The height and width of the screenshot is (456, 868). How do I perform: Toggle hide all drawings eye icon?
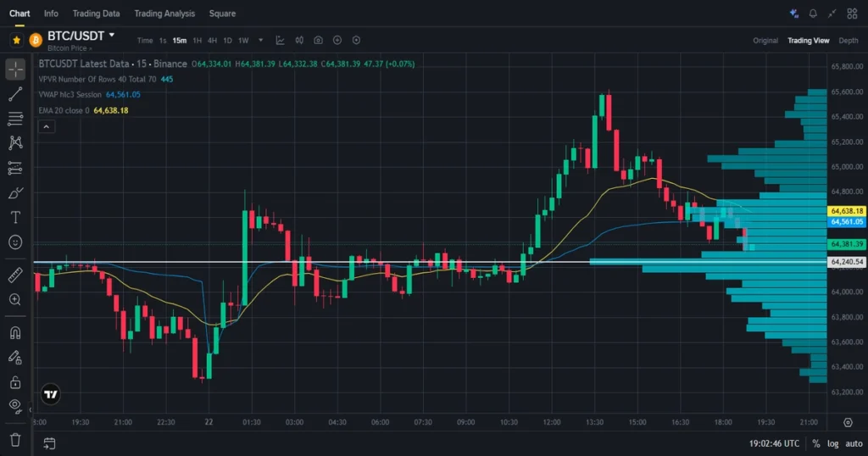15,407
